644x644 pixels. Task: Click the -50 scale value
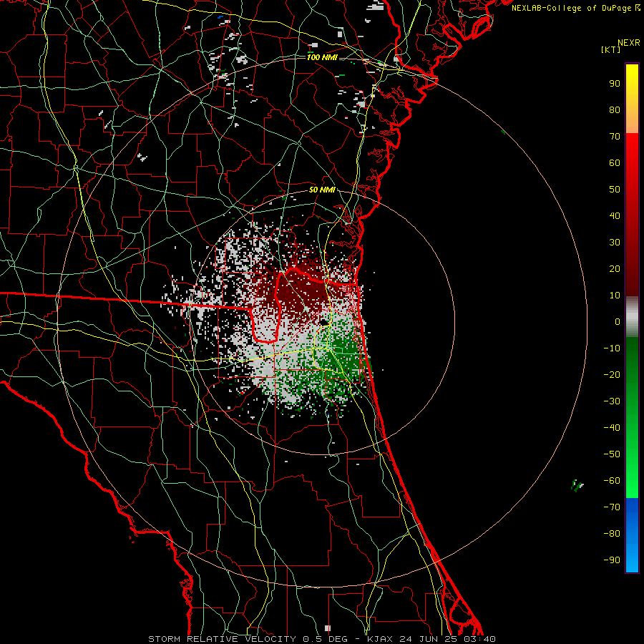pos(612,454)
